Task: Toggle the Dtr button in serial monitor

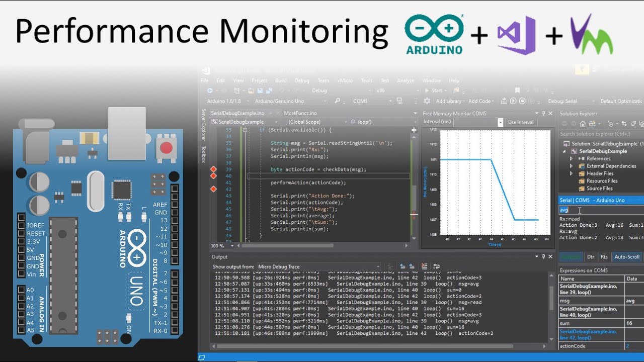Action: [591, 257]
